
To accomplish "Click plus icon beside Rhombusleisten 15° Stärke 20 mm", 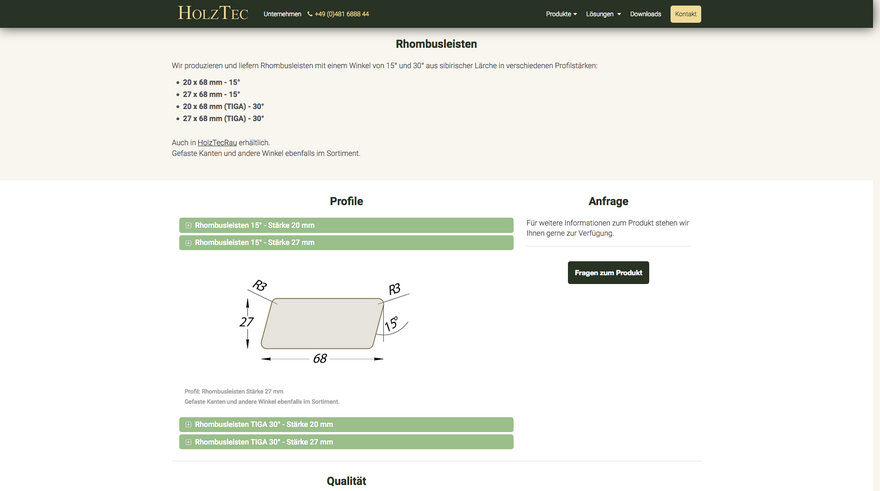I will click(188, 226).
